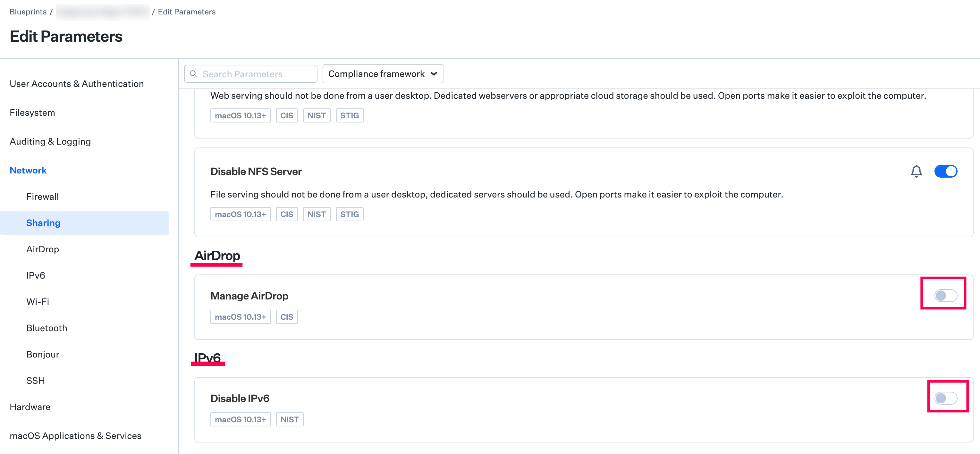
Task: Select Bonjour in the sidebar
Action: [x=43, y=354]
